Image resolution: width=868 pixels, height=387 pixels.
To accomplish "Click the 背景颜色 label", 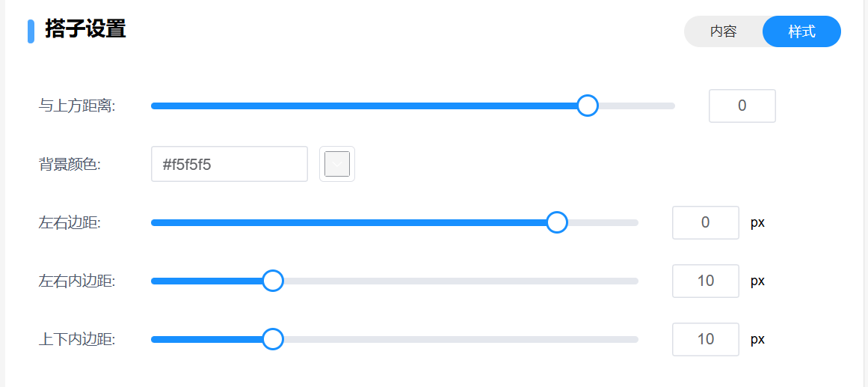I will pos(69,164).
